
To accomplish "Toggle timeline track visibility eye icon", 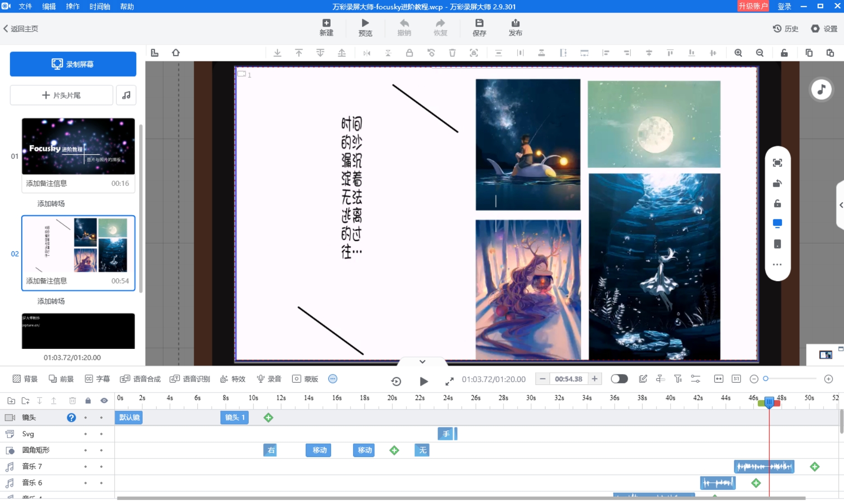I will pyautogui.click(x=104, y=401).
